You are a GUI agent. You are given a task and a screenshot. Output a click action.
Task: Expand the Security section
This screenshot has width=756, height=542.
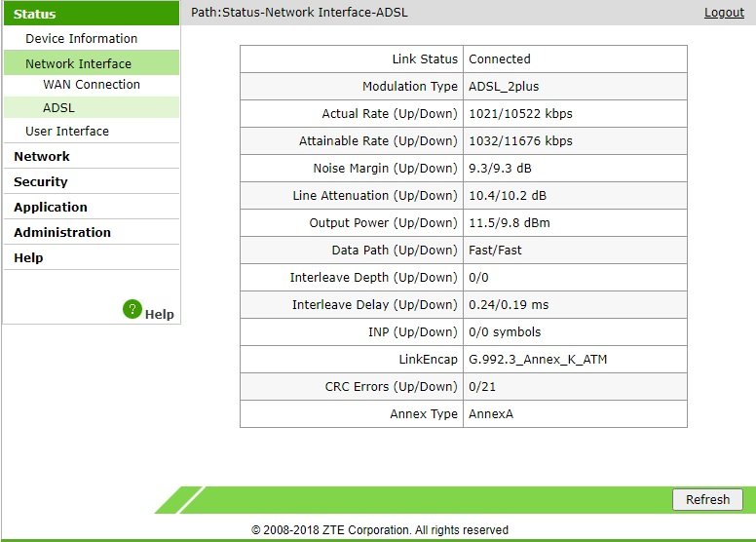click(x=41, y=182)
